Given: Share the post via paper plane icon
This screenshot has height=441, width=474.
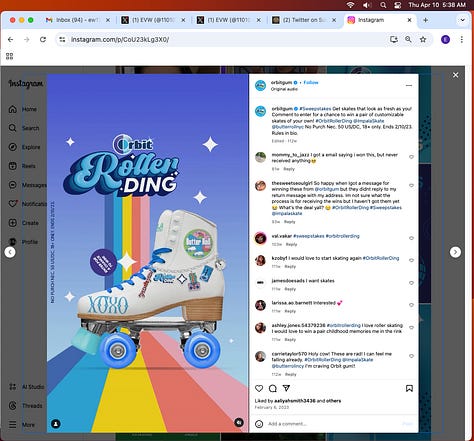Looking at the screenshot, I should click(x=286, y=388).
